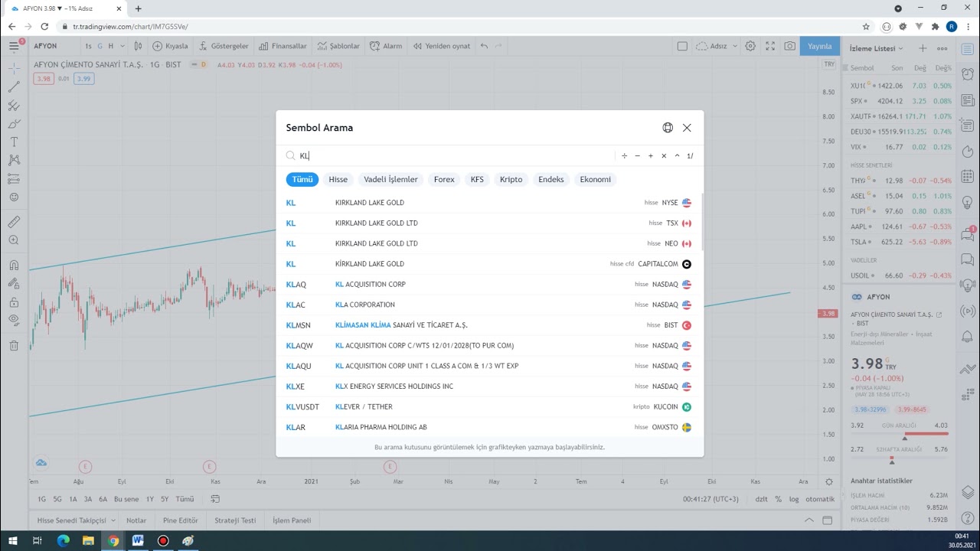Click the plus operator in search bar

651,155
